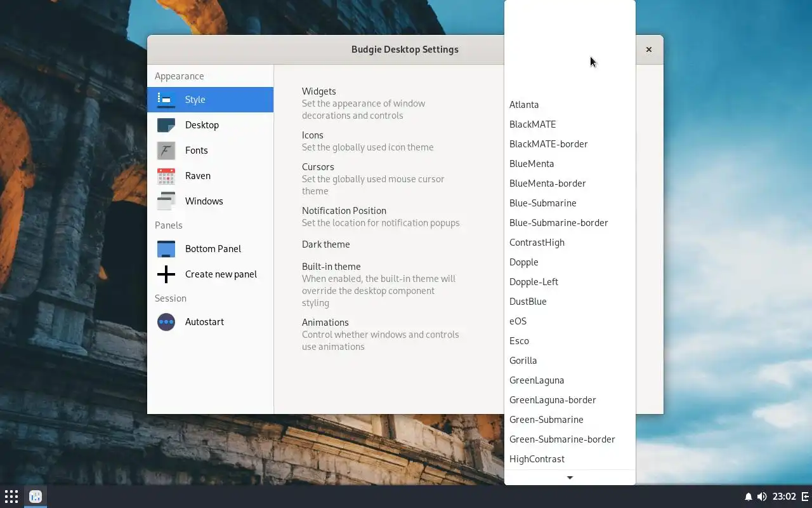
Task: Click the session logout icon in tray
Action: pos(804,497)
